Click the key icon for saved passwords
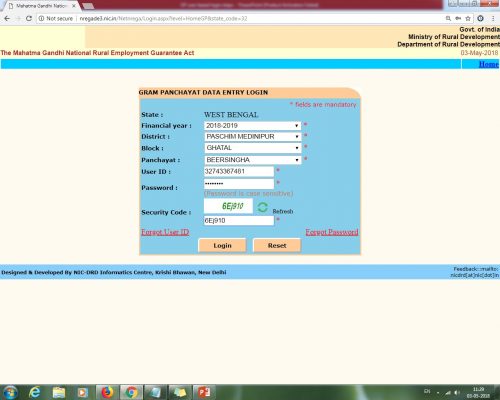 458,19
